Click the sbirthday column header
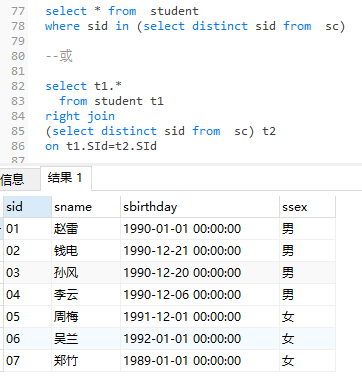 pos(200,207)
